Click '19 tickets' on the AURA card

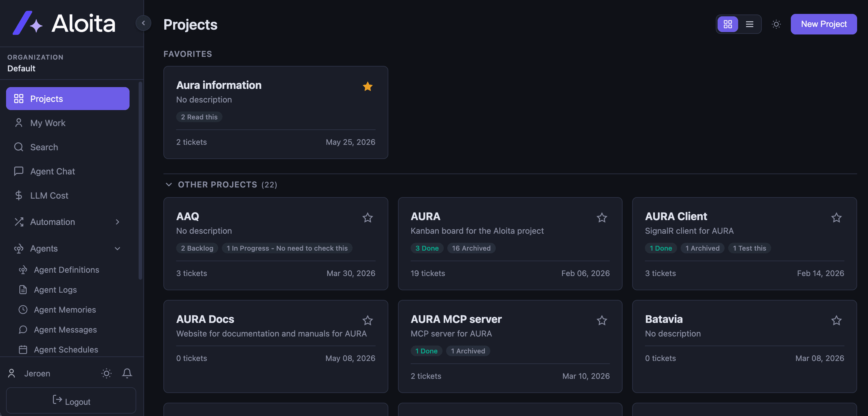click(428, 273)
